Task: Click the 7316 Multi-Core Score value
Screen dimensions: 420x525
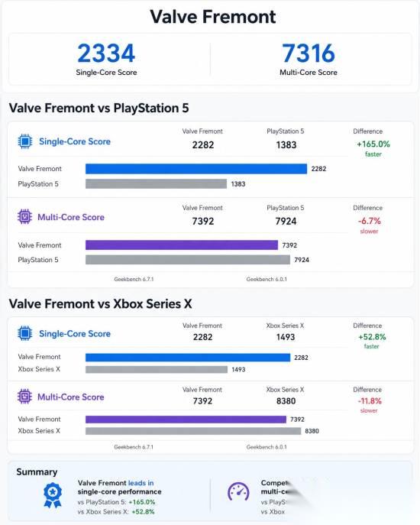Action: tap(309, 53)
